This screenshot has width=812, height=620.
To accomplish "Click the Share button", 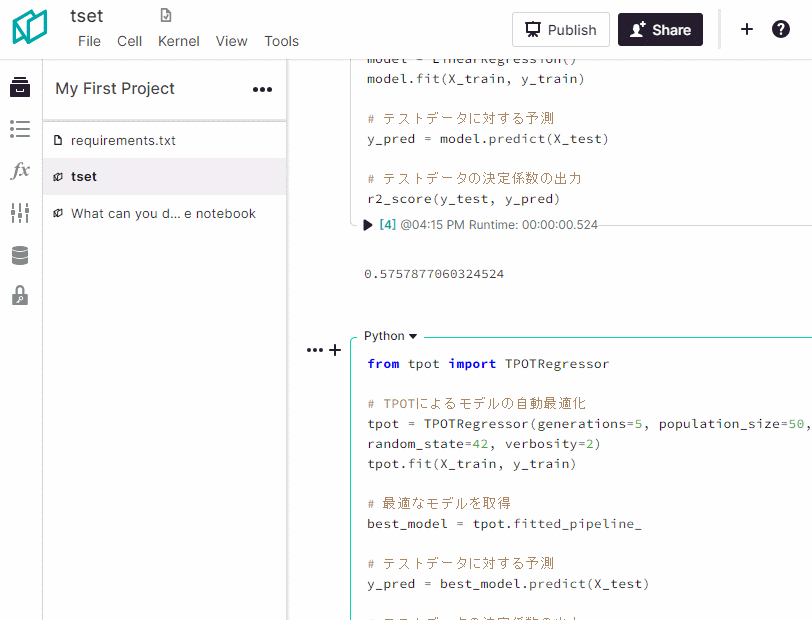I will pos(660,30).
